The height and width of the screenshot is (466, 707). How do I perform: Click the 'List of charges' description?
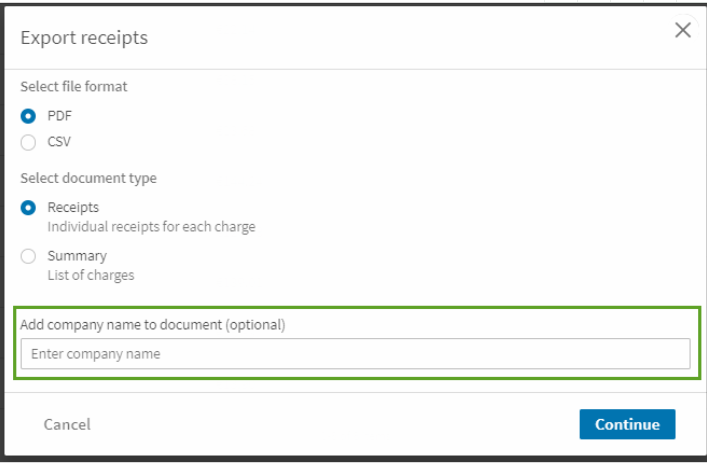[90, 275]
